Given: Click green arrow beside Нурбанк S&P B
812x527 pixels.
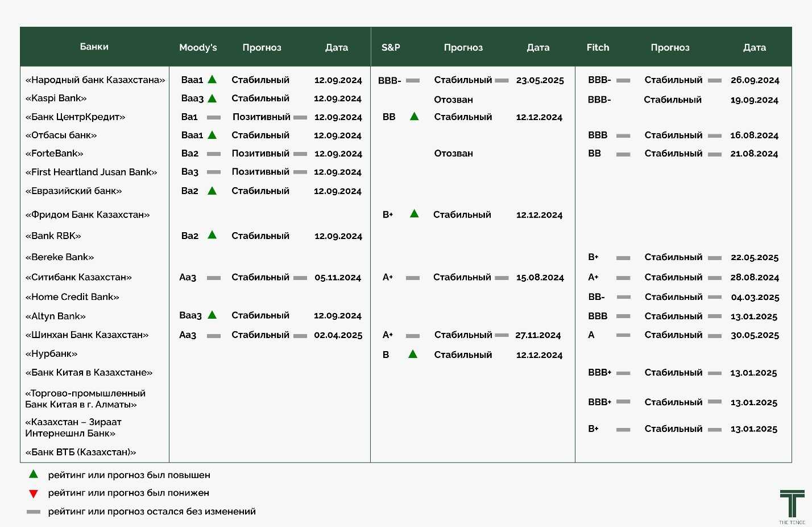Looking at the screenshot, I should 413,354.
